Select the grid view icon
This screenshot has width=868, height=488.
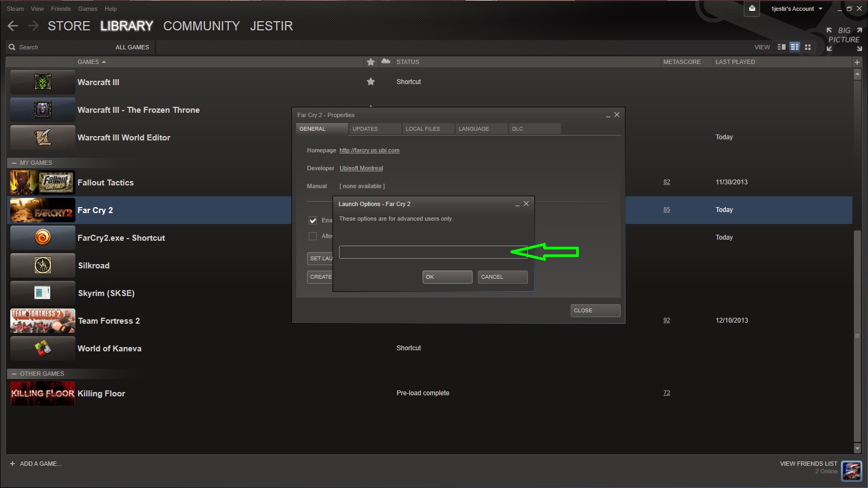808,47
